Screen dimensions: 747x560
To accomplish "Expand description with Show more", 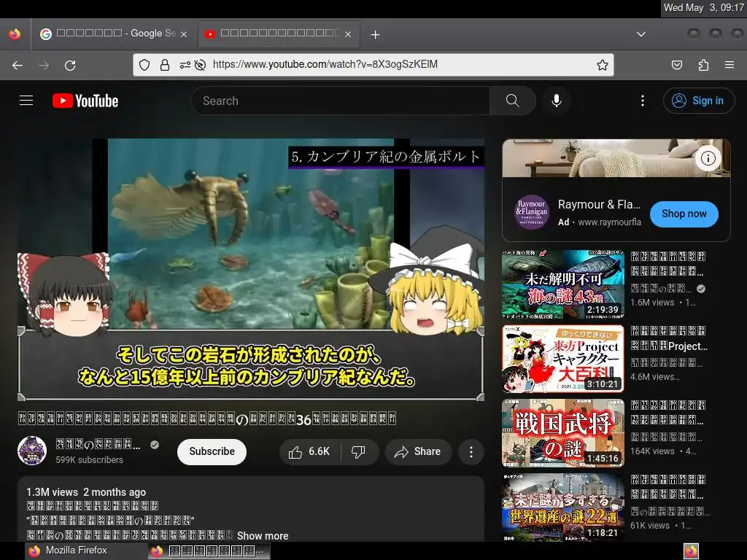I will click(x=263, y=536).
